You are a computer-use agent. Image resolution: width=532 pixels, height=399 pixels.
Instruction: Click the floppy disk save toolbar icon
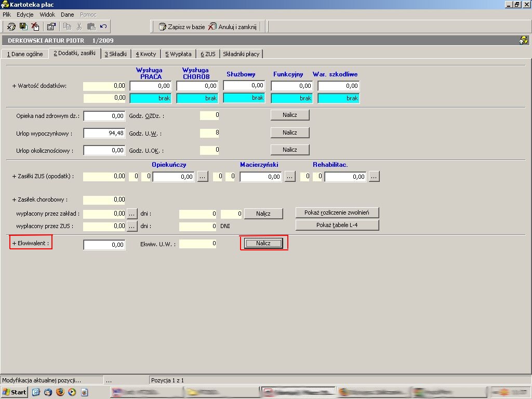(23, 26)
